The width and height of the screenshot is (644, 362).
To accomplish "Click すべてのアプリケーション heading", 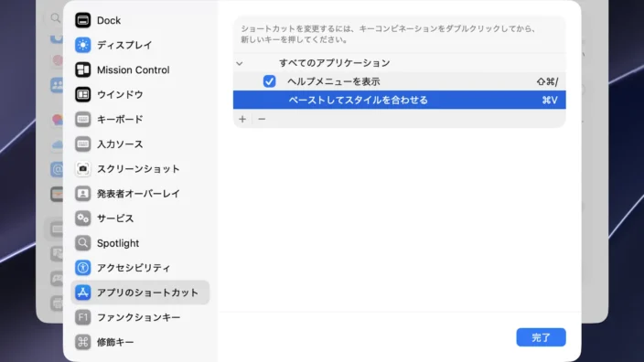I will coord(334,63).
